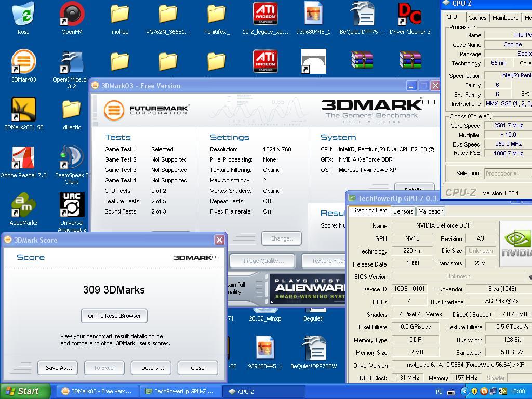532x399 pixels.
Task: Click the GPU field showing NV10
Action: (412, 238)
